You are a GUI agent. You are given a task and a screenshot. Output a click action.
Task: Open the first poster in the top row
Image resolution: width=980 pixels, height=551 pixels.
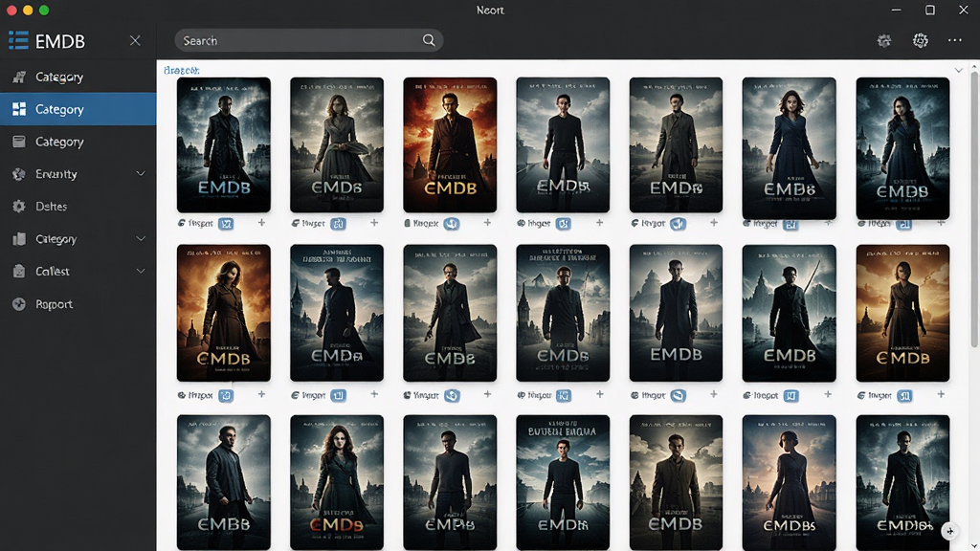224,145
